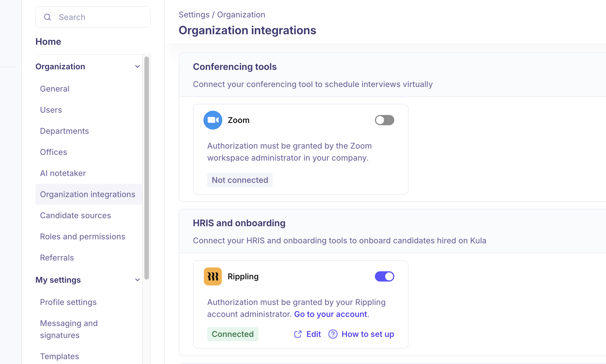Click the Settings breadcrumb link
This screenshot has height=364, width=606.
(x=194, y=15)
